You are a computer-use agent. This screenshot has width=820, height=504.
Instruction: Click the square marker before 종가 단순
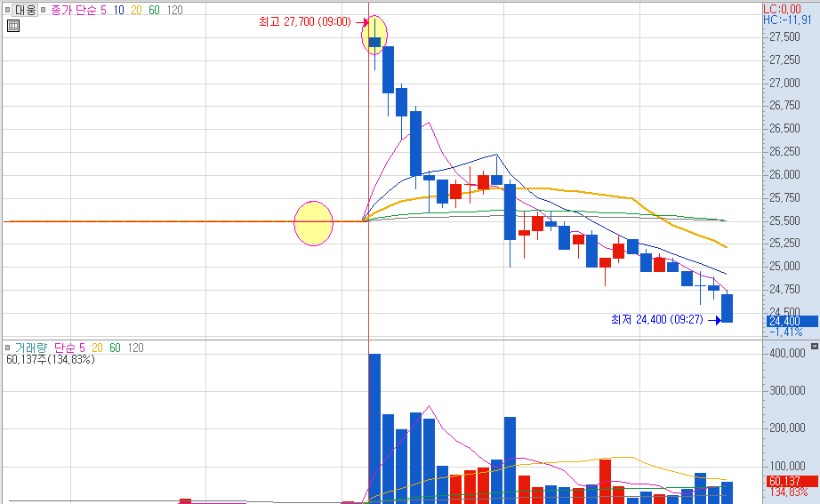(x=43, y=10)
